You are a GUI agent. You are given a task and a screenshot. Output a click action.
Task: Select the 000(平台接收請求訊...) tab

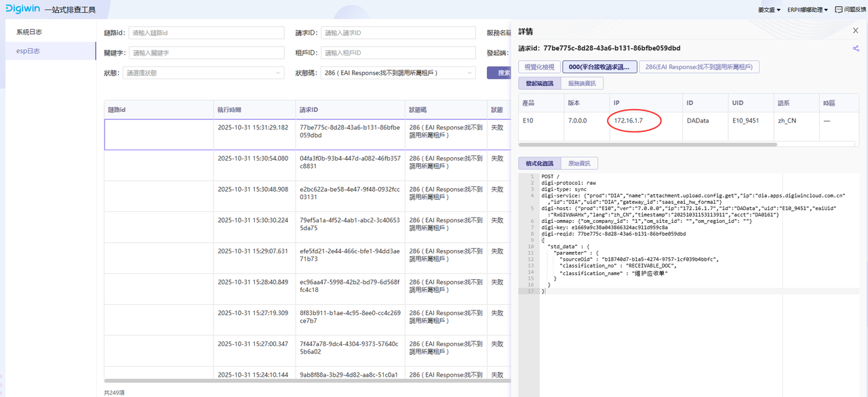(x=599, y=66)
